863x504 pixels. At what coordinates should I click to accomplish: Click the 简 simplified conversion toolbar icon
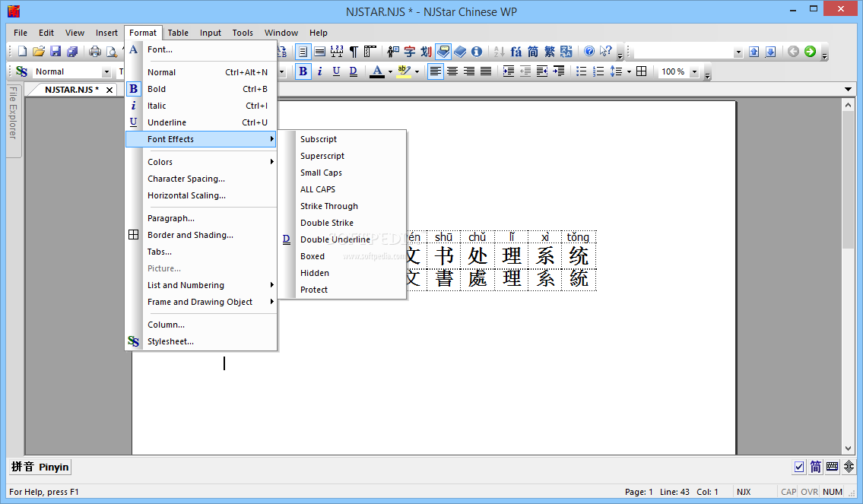pos(533,52)
